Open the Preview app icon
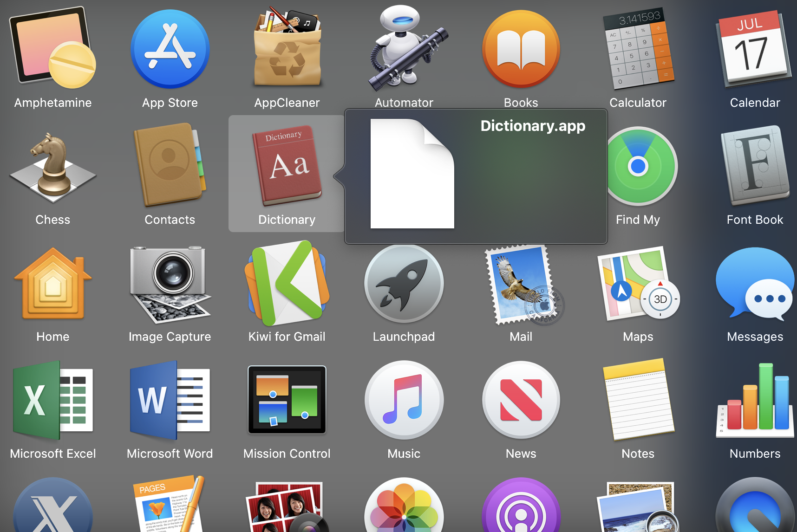 coord(638,507)
